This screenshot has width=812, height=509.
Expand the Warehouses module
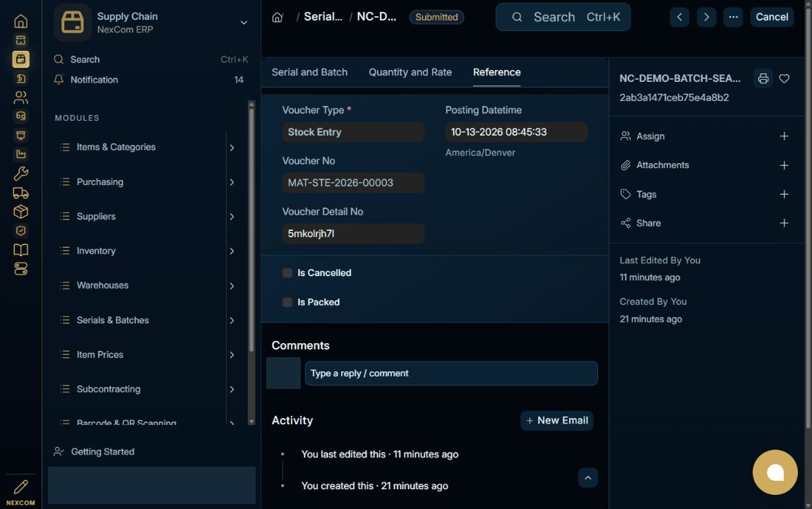232,286
